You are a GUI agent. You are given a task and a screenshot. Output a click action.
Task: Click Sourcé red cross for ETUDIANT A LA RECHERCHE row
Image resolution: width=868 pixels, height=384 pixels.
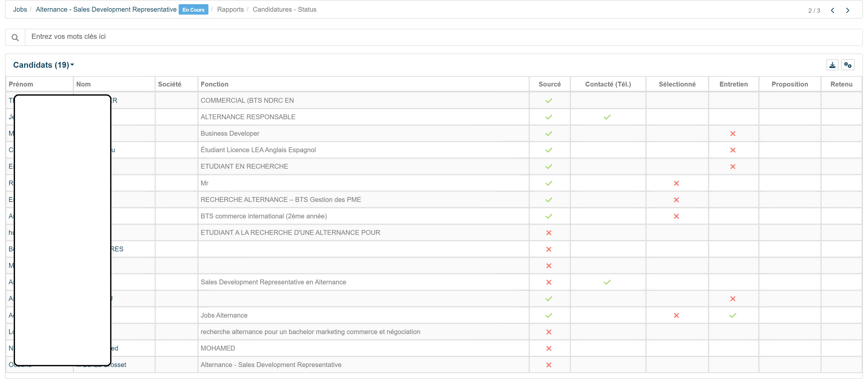point(549,233)
